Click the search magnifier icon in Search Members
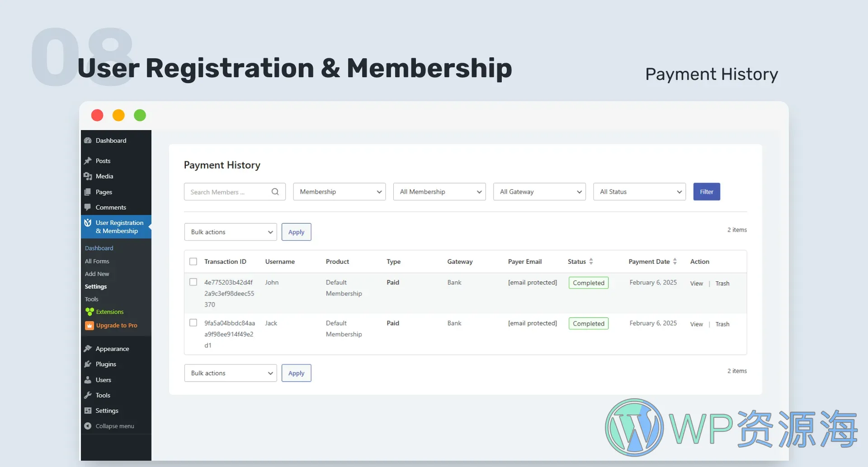 pyautogui.click(x=275, y=191)
